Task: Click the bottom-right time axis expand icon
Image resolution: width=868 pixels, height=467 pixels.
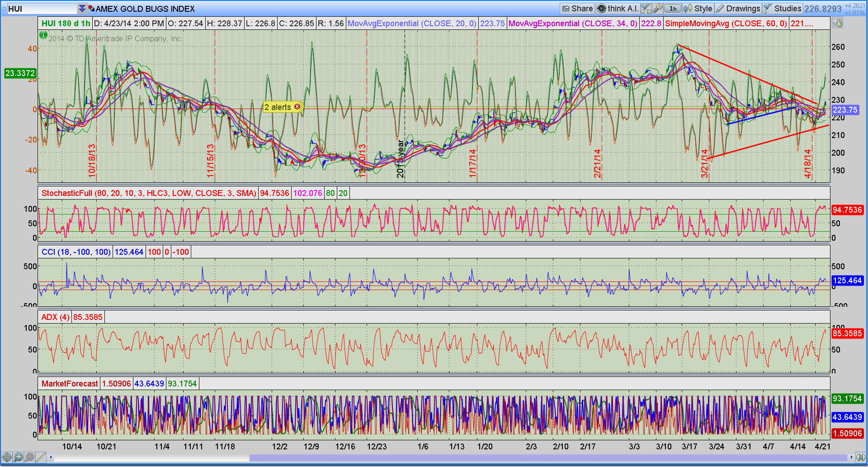Action: pos(861,457)
